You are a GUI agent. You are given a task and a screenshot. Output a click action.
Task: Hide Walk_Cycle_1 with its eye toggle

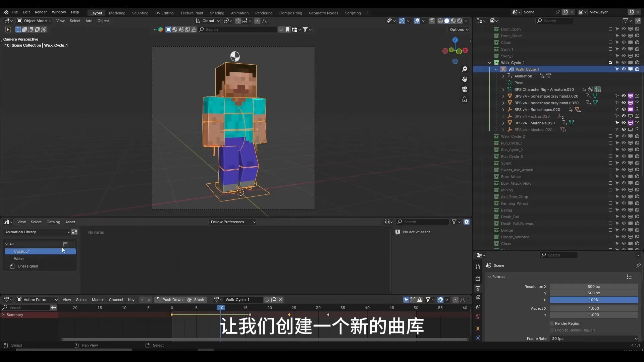tap(624, 62)
